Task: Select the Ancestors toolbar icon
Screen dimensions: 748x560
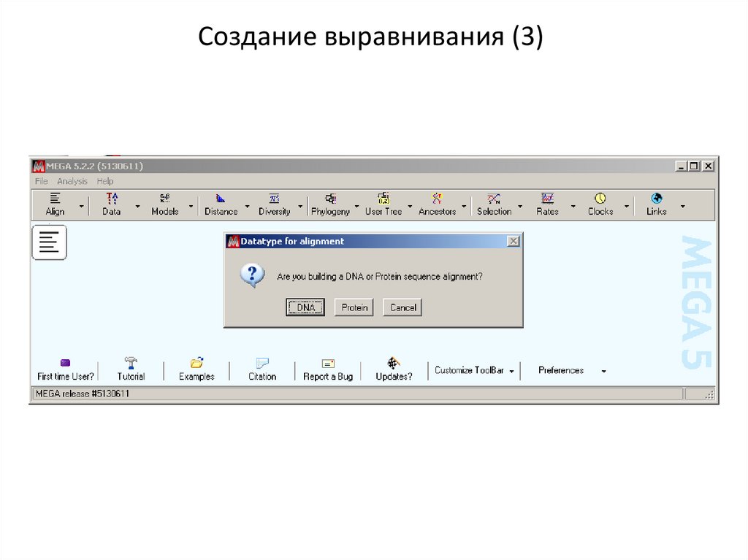Action: (x=437, y=204)
